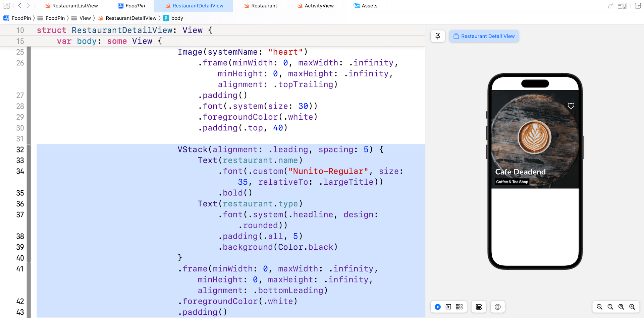Zoom out of the preview canvas
This screenshot has height=318, width=644.
coord(599,307)
